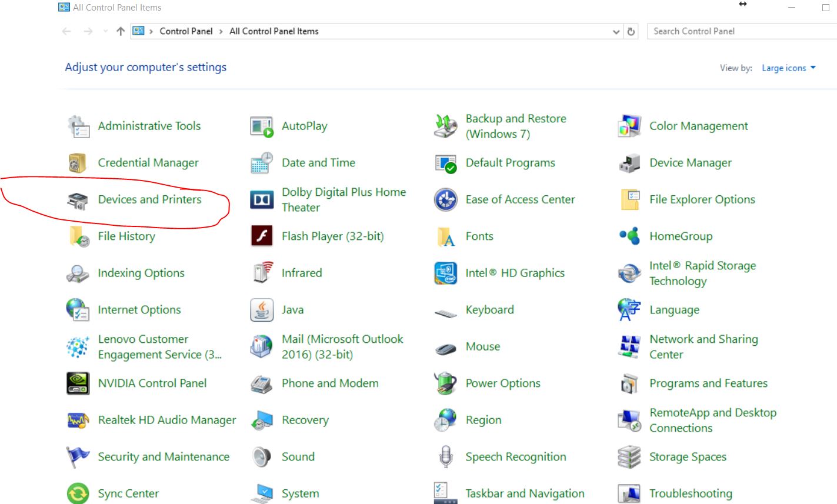The height and width of the screenshot is (504, 837).
Task: Open the Java icon
Action: click(x=262, y=310)
